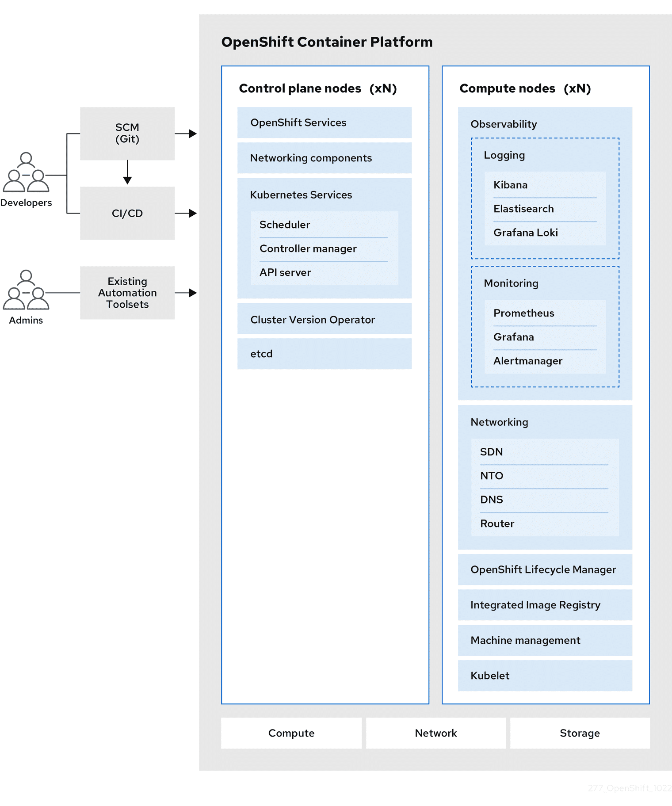Select the OpenShift Services block
Image resolution: width=672 pixels, height=806 pixels.
325,122
